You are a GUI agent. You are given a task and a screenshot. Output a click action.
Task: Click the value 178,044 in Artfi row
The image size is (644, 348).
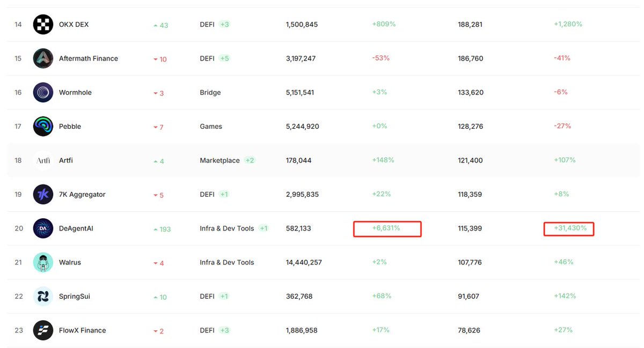(298, 160)
